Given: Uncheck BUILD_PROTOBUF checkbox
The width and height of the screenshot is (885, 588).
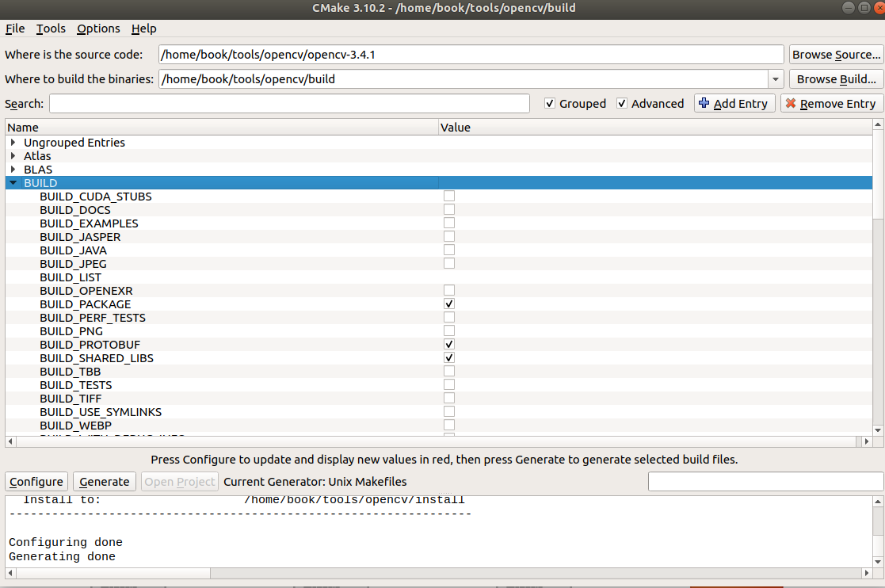Looking at the screenshot, I should 449,344.
